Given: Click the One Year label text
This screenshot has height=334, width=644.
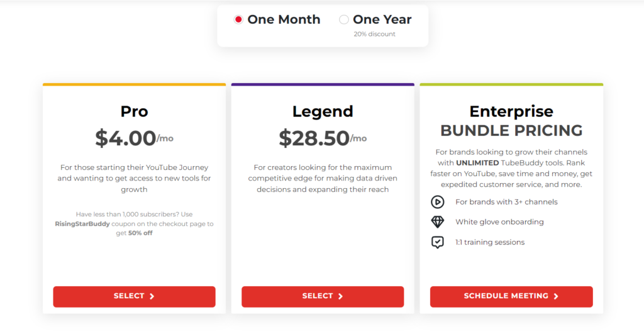Looking at the screenshot, I should [382, 19].
